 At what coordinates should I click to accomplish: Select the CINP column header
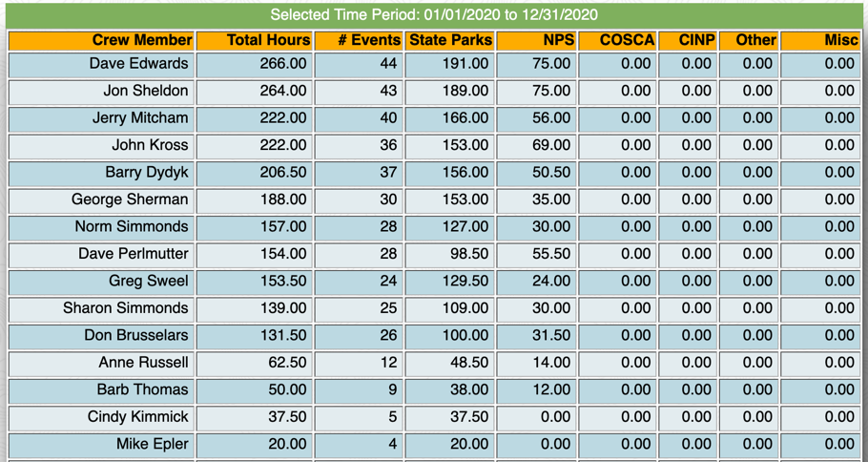click(x=696, y=40)
